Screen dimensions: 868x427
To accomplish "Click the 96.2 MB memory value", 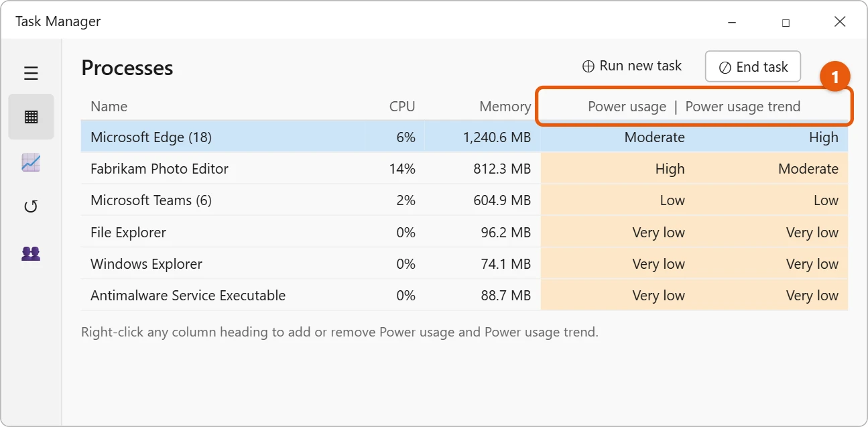I will [x=506, y=233].
